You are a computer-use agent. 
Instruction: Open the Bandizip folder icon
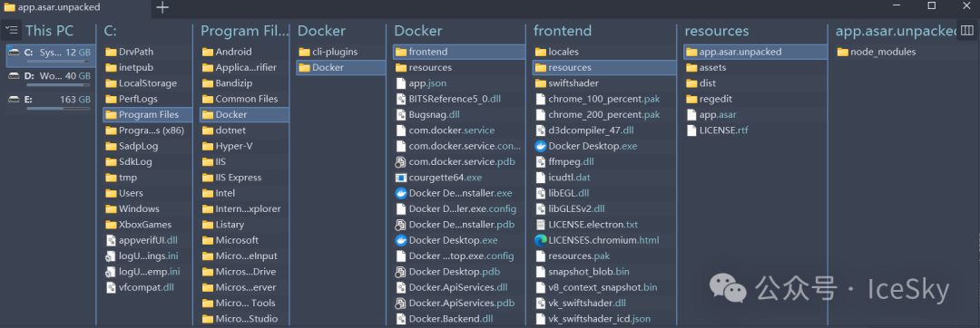tap(208, 83)
